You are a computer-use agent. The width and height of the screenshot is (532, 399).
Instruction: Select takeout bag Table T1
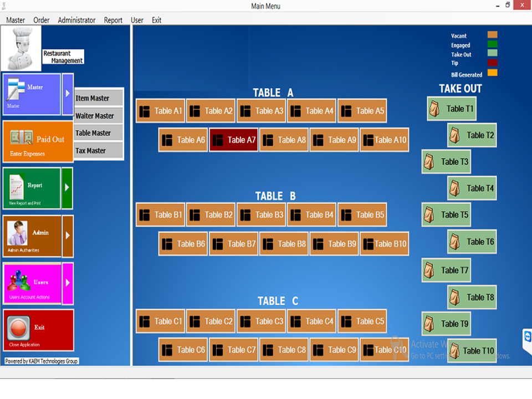[x=452, y=109]
